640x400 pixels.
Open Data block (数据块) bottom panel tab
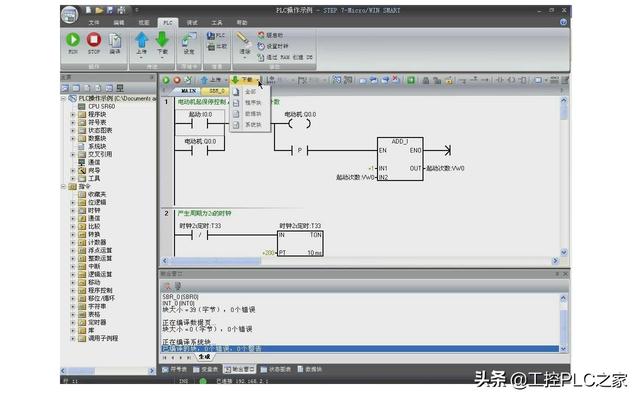click(310, 369)
